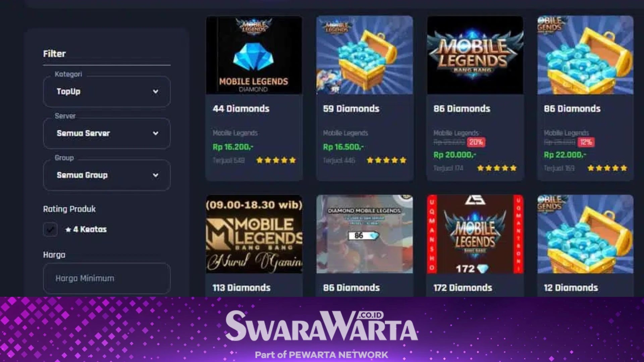Click the 12% discount badge
Screen dimensions: 644x362
pyautogui.click(x=586, y=142)
